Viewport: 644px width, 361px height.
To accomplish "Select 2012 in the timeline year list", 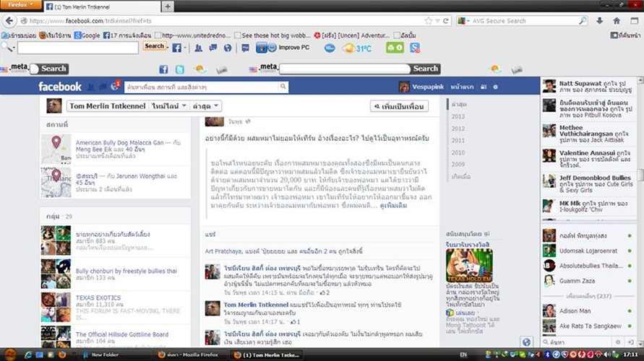I will [x=458, y=129].
